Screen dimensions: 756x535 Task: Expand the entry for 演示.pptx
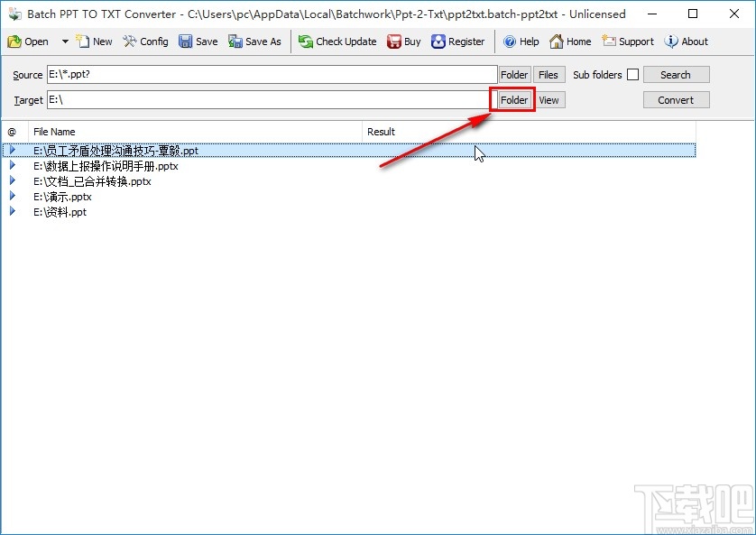coord(12,196)
